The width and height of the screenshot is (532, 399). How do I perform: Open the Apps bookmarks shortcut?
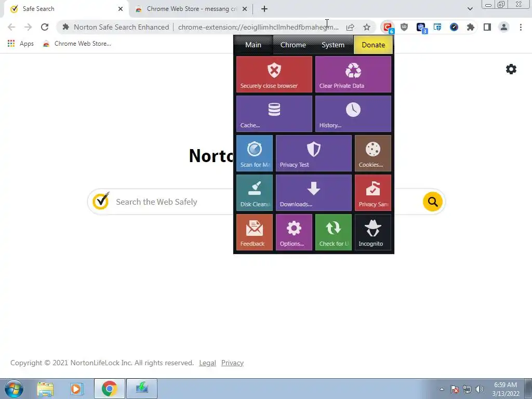point(21,44)
